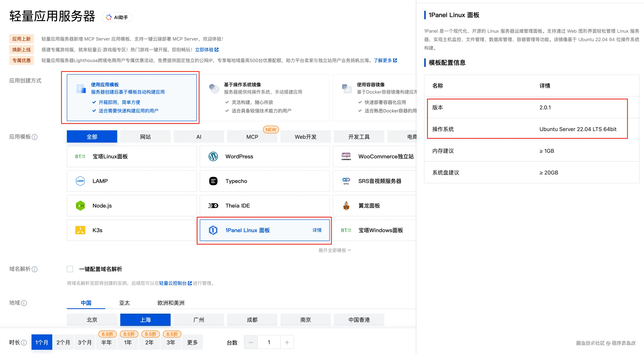
Task: Select the K3s yellow icon
Action: tap(80, 230)
